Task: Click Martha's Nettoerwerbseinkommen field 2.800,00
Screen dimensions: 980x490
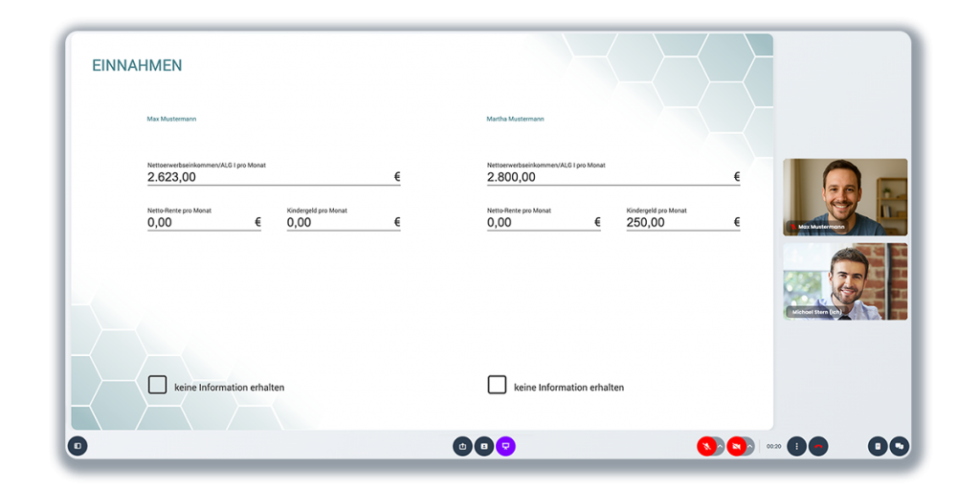Action: click(x=608, y=177)
